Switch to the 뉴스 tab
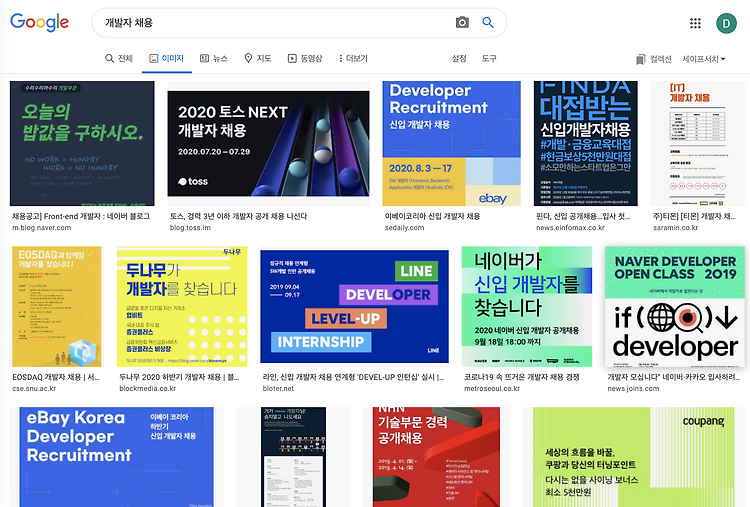This screenshot has width=750, height=507. click(213, 58)
